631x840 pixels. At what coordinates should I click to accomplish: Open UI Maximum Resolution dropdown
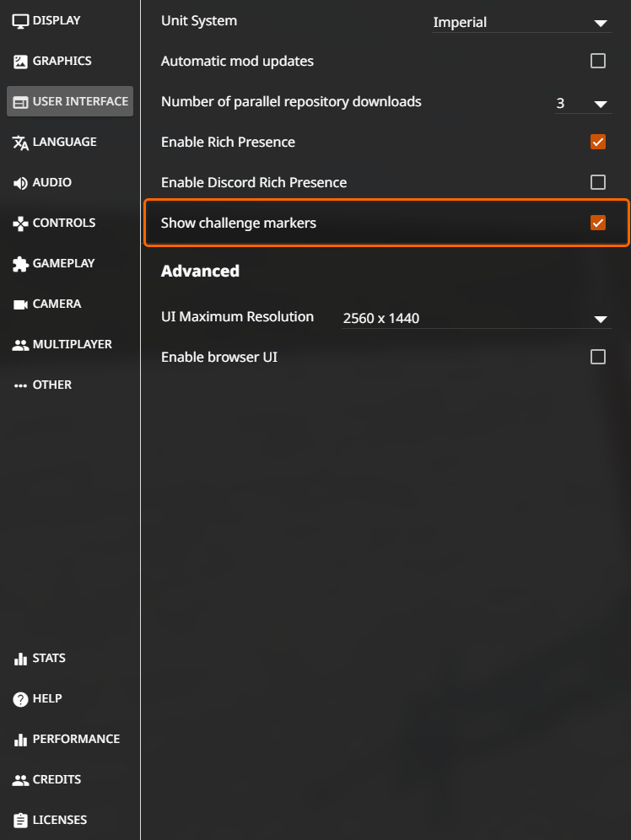click(477, 318)
